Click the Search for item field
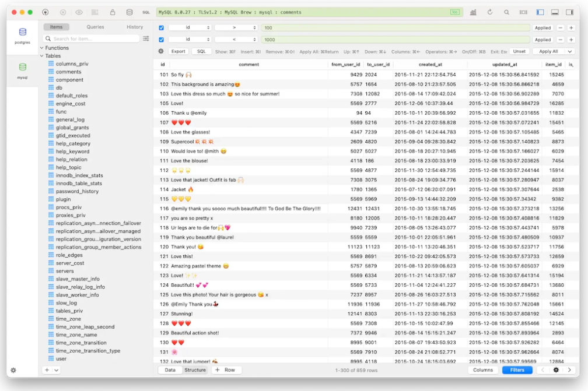Viewport: 588px width, 391px height. (x=92, y=38)
